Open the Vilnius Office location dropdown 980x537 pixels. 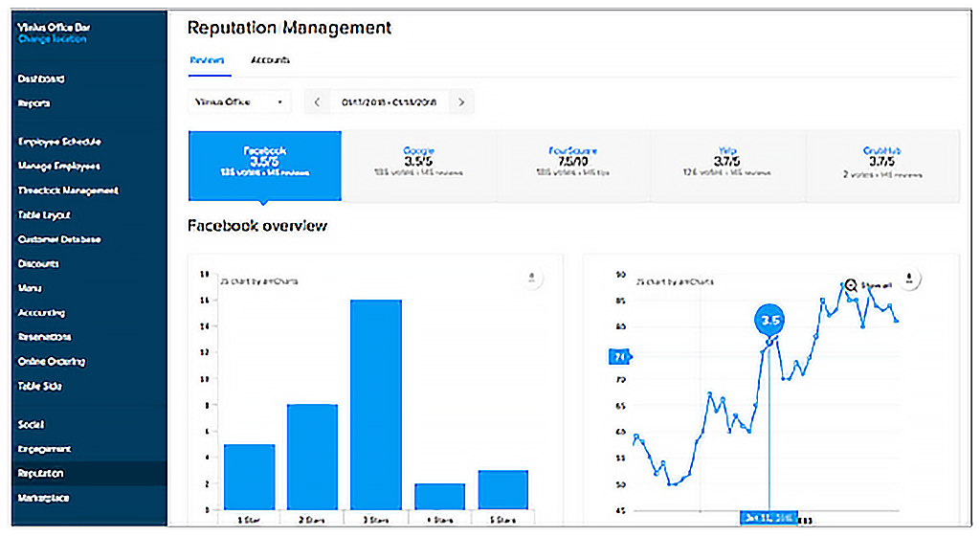239,101
